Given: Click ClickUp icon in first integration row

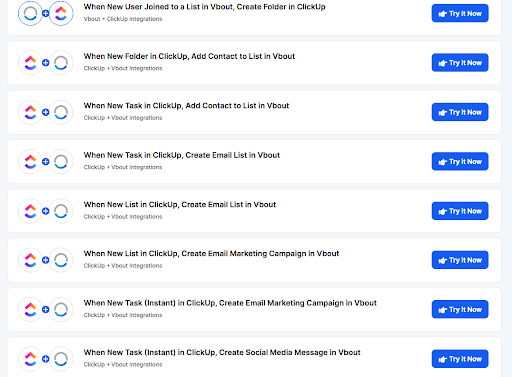Looking at the screenshot, I should tap(61, 13).
